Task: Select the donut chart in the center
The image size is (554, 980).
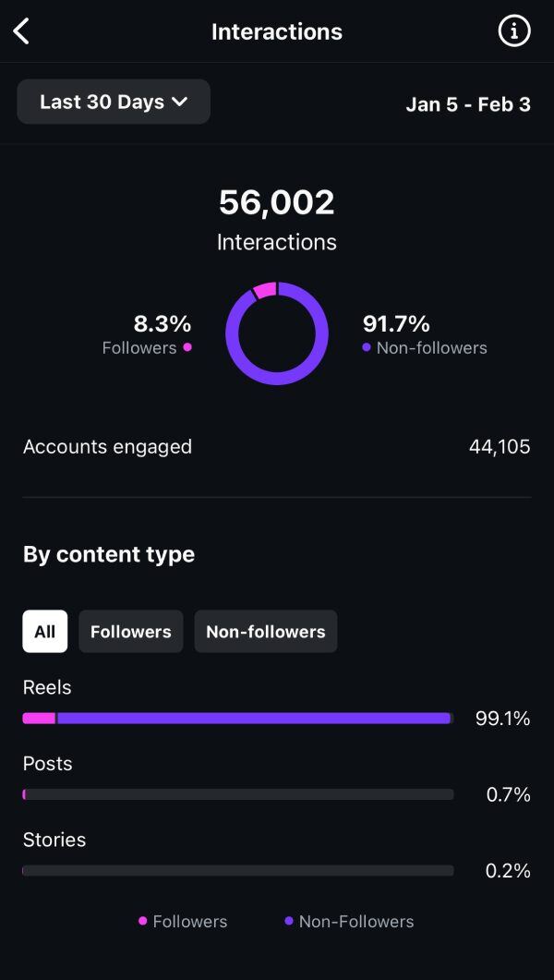Action: coord(277,333)
